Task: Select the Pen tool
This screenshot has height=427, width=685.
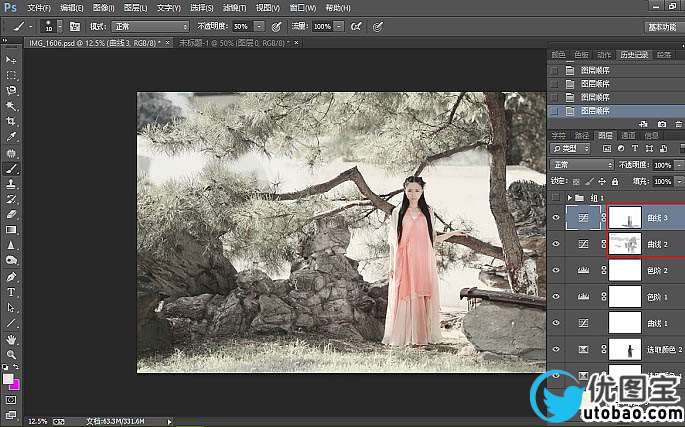Action: 11,277
